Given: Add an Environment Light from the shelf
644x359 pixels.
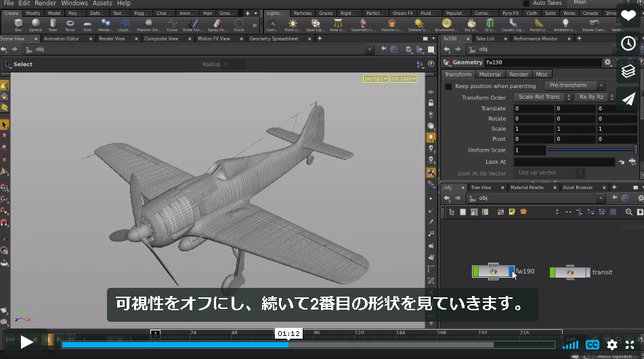Looking at the screenshot, I should pyautogui.click(x=446, y=24).
